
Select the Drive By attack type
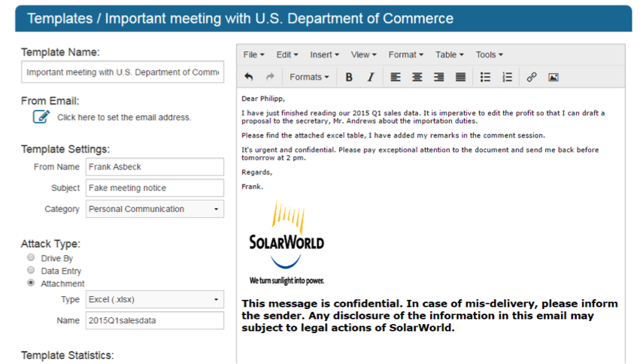tap(31, 258)
